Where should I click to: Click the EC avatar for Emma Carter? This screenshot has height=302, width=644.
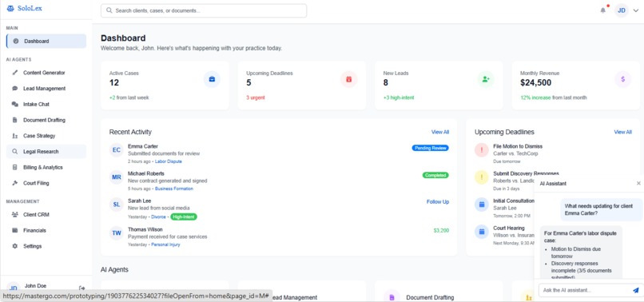117,150
